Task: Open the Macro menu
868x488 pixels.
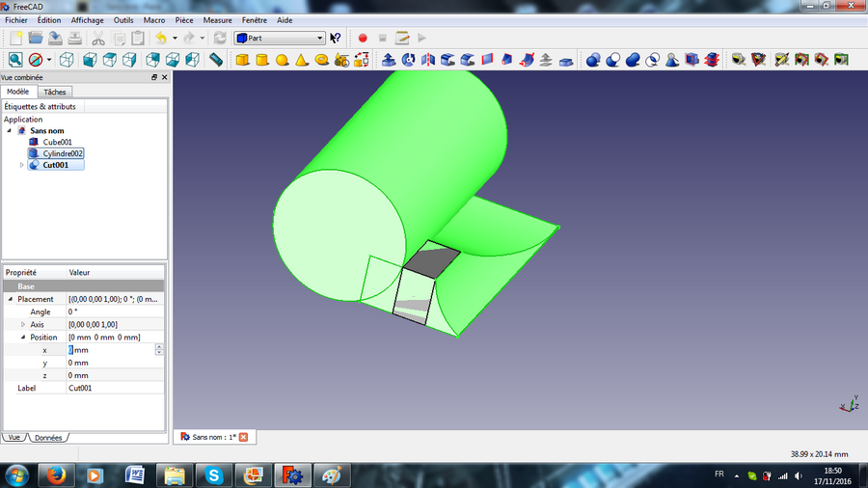Action: tap(153, 20)
